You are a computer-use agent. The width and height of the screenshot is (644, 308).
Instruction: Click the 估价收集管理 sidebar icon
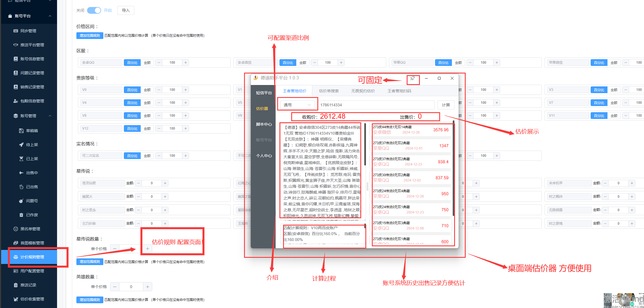point(16,299)
